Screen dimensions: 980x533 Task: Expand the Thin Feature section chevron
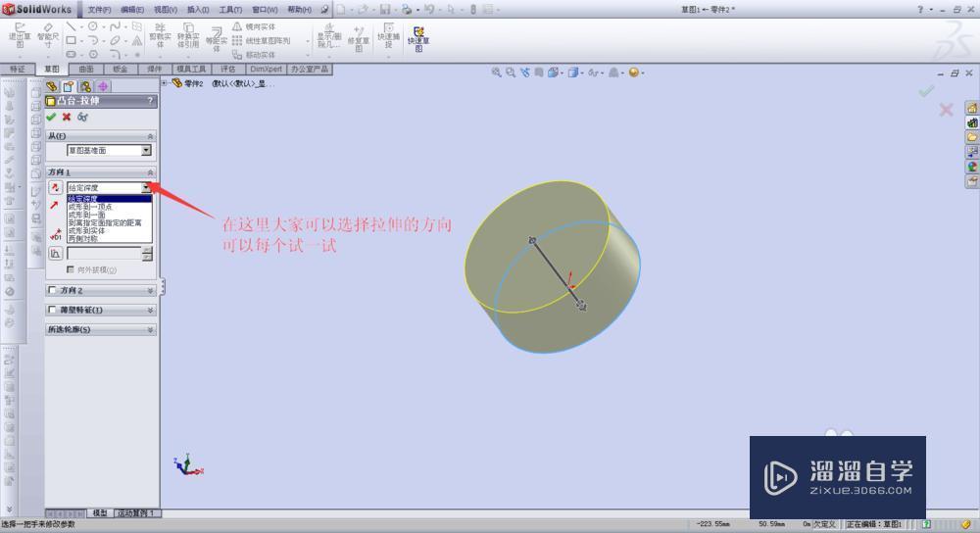click(x=150, y=310)
